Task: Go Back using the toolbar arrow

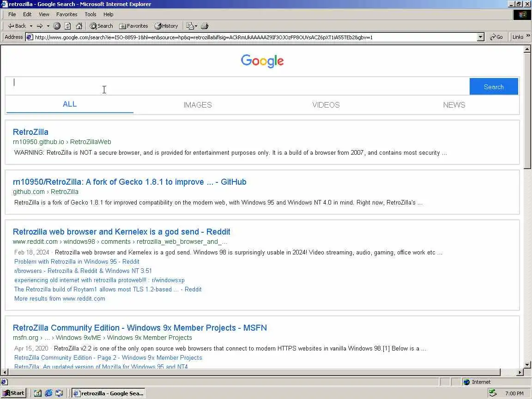Action: click(17, 26)
